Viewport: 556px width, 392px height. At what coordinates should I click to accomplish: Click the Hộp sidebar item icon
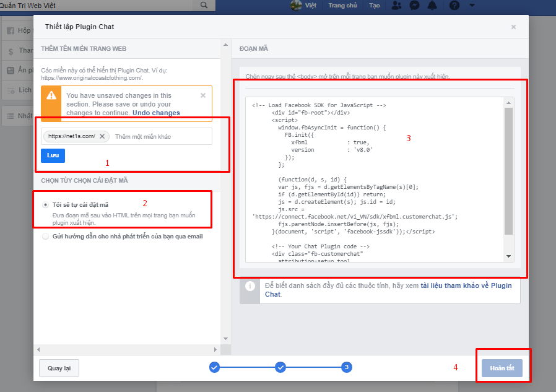[11, 30]
